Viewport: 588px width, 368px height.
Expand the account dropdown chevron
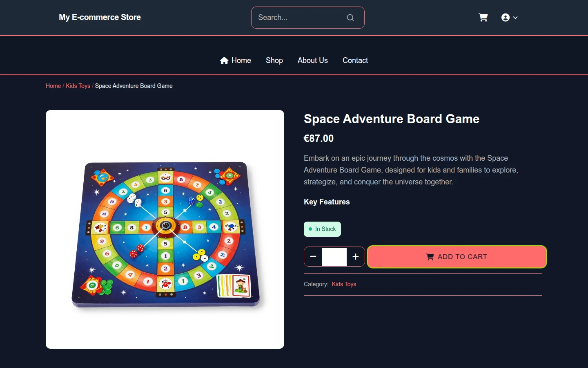(x=515, y=18)
